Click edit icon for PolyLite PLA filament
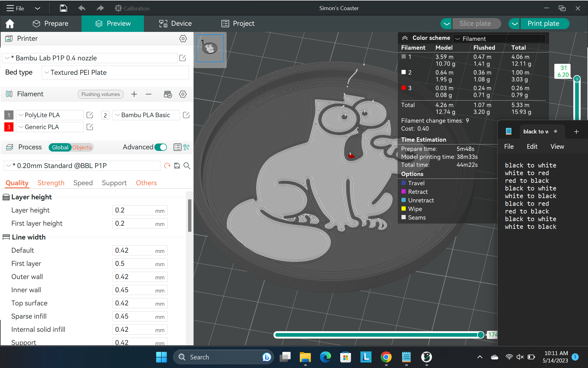Image resolution: width=588 pixels, height=368 pixels. point(90,115)
